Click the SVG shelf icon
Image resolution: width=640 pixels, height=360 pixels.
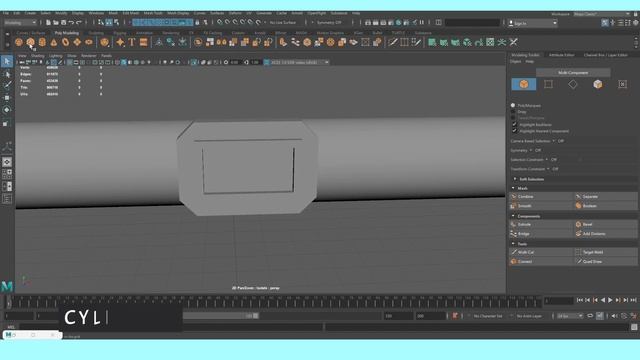tap(143, 42)
